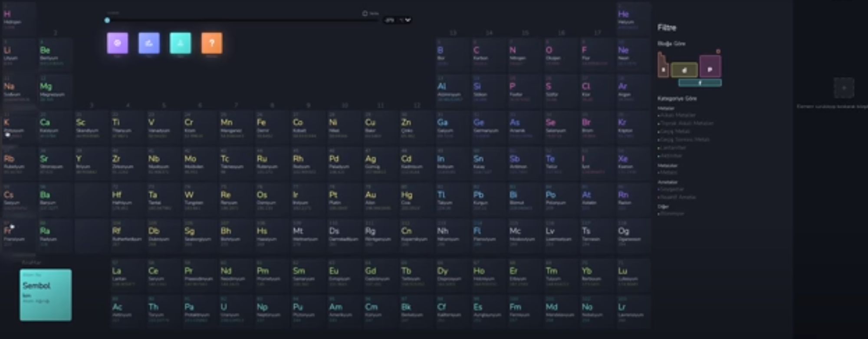Click the reset icon above the temperature slider
This screenshot has width=868, height=339.
(x=365, y=13)
